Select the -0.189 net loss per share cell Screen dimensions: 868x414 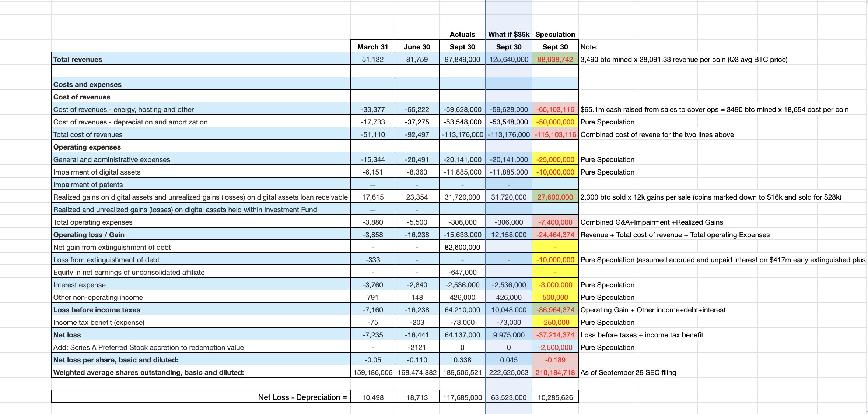[x=555, y=360]
